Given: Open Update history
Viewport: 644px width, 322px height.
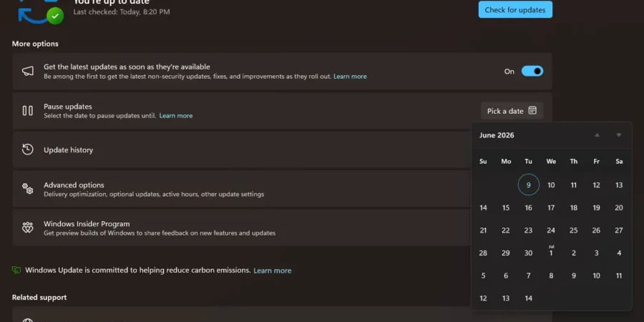Looking at the screenshot, I should point(243,150).
